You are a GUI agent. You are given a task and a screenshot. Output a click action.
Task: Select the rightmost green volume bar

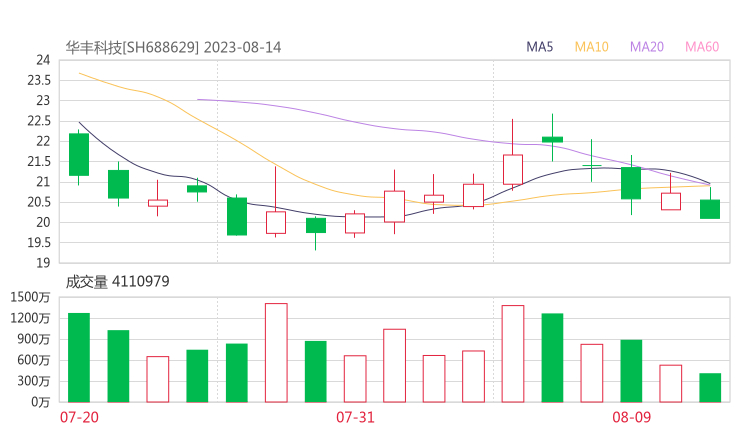point(710,387)
